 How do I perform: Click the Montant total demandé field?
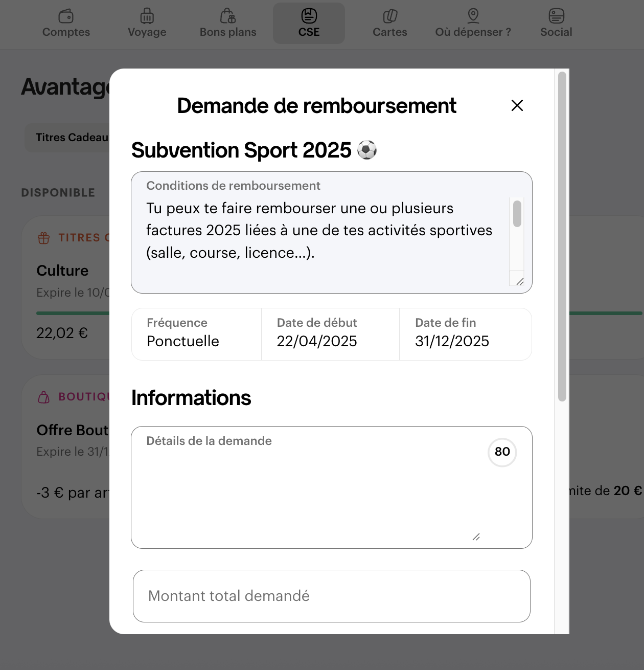[332, 596]
